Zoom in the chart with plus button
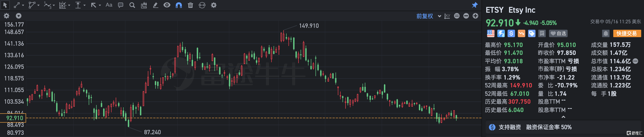644x137 pixels. point(475,16)
